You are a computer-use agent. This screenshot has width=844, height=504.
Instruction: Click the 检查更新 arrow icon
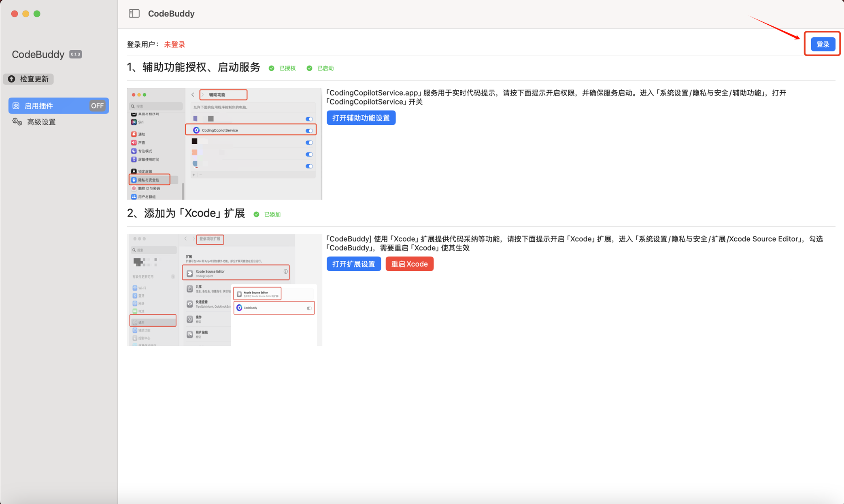tap(12, 79)
